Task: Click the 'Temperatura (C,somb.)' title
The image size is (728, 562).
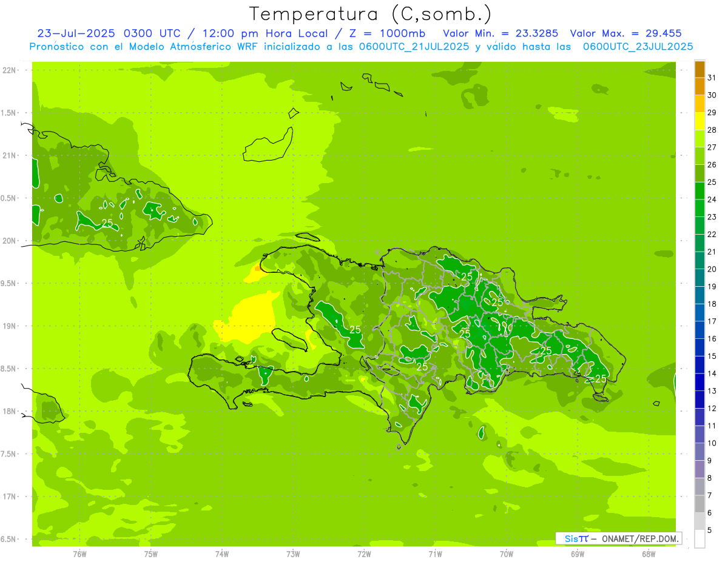Action: [x=371, y=14]
